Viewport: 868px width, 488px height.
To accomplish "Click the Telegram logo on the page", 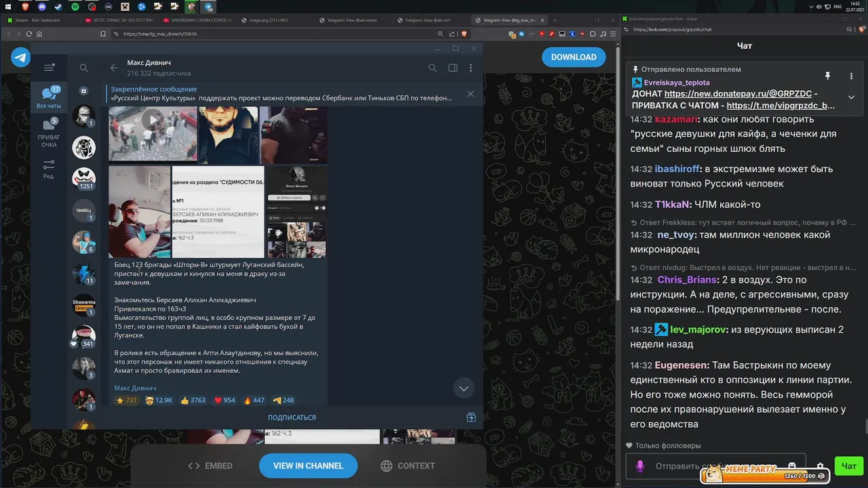I will click(20, 57).
